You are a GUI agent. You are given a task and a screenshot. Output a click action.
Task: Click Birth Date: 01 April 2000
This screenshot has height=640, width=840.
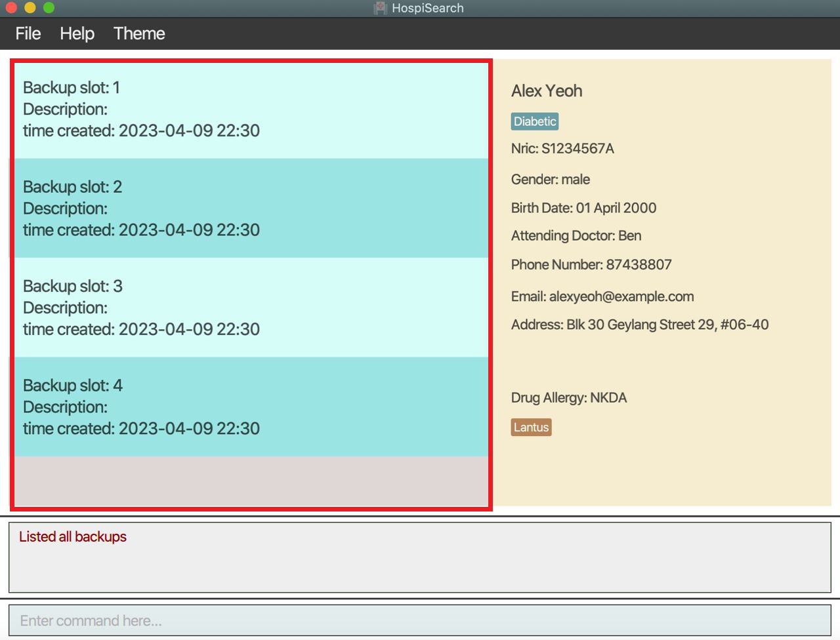pyautogui.click(x=583, y=208)
